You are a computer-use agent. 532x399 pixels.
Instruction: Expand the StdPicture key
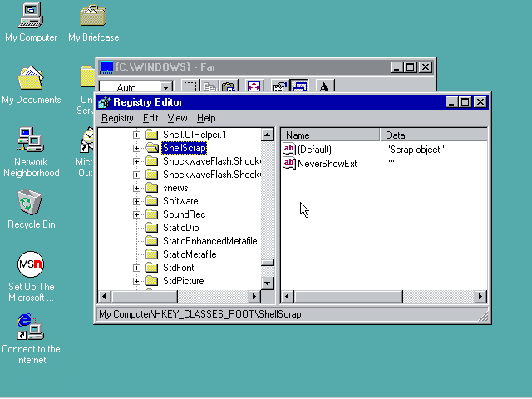pos(136,281)
